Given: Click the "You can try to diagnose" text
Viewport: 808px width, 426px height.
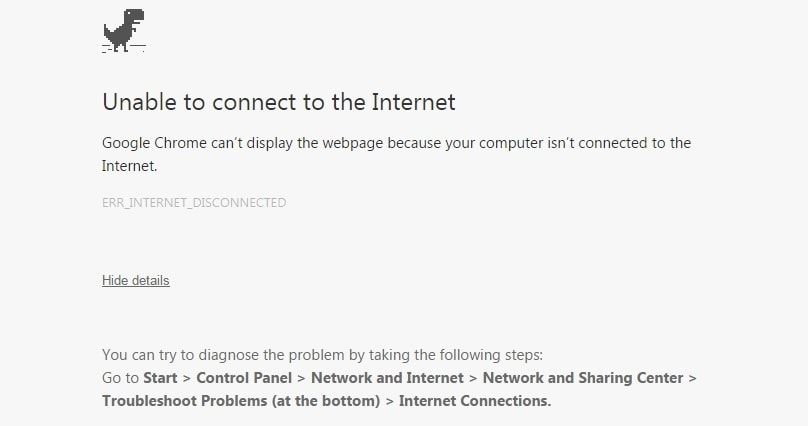Looking at the screenshot, I should point(182,355).
